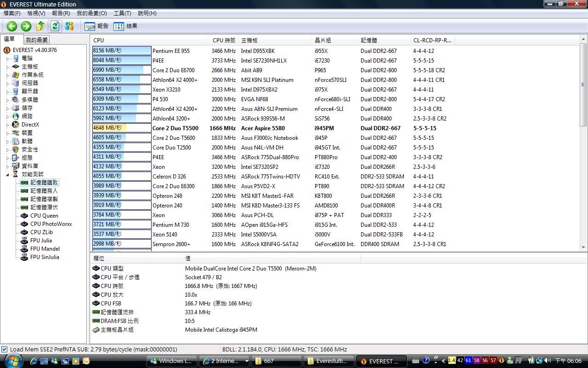This screenshot has height=368, width=588.
Task: Open the 檔案(F) menu
Action: tap(12, 13)
